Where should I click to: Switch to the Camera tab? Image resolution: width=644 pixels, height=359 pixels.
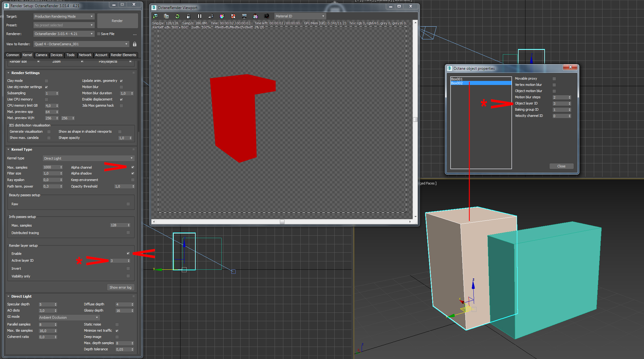(41, 55)
